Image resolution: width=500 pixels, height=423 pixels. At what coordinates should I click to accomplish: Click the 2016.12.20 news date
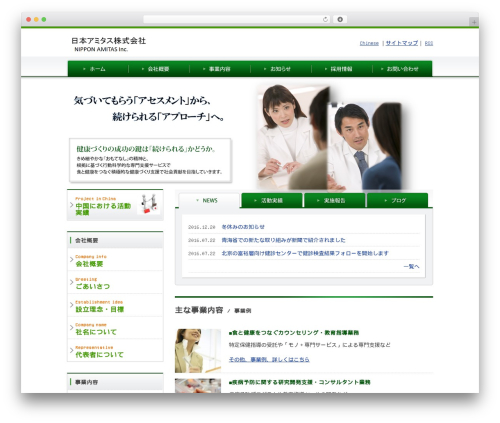202,227
